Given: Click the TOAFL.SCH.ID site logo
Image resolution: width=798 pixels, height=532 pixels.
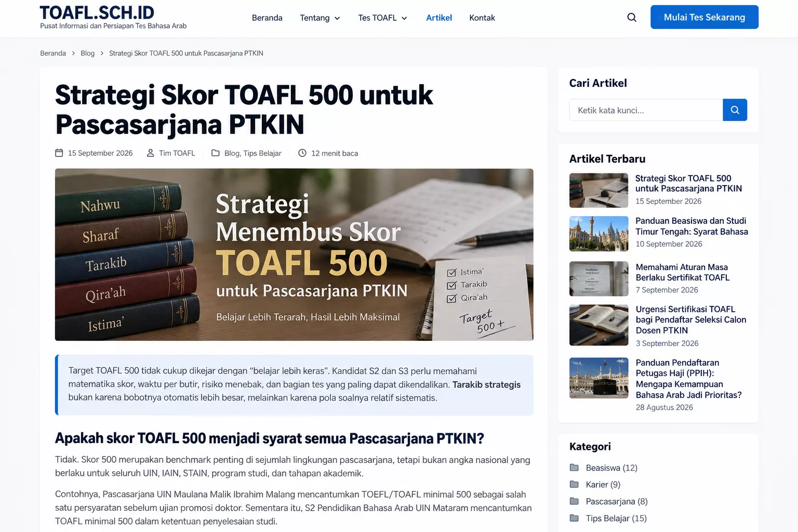Looking at the screenshot, I should (97, 12).
